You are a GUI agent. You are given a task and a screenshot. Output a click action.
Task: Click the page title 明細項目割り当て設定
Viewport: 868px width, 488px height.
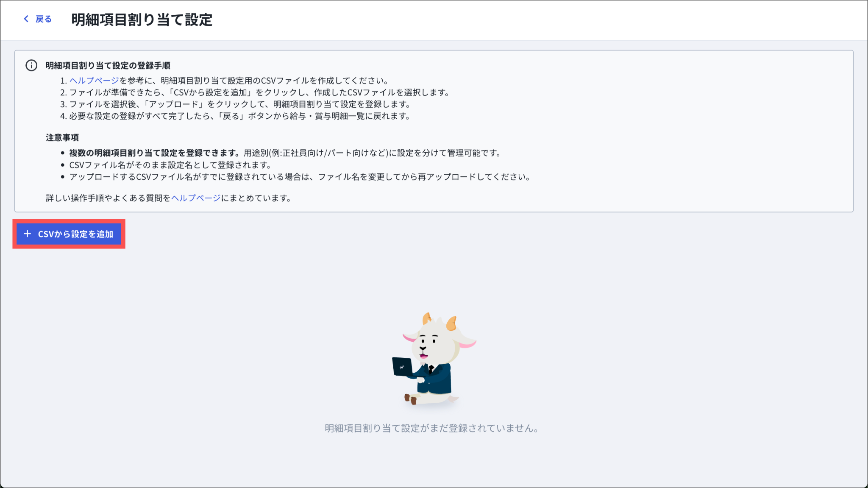142,20
